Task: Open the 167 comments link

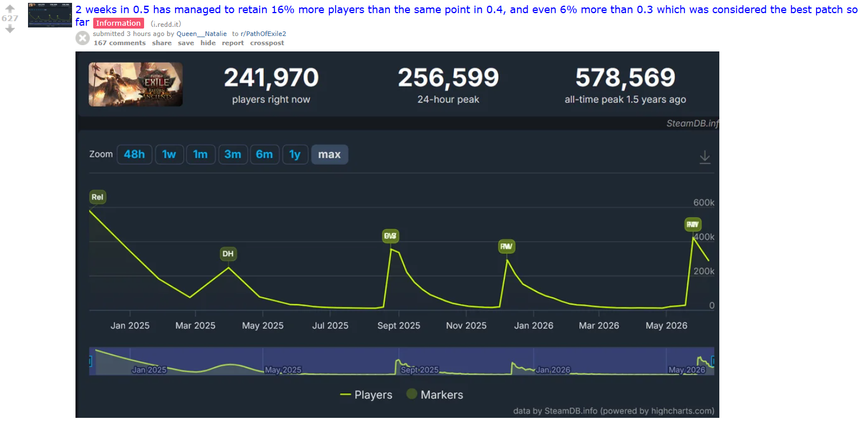Action: pyautogui.click(x=120, y=43)
